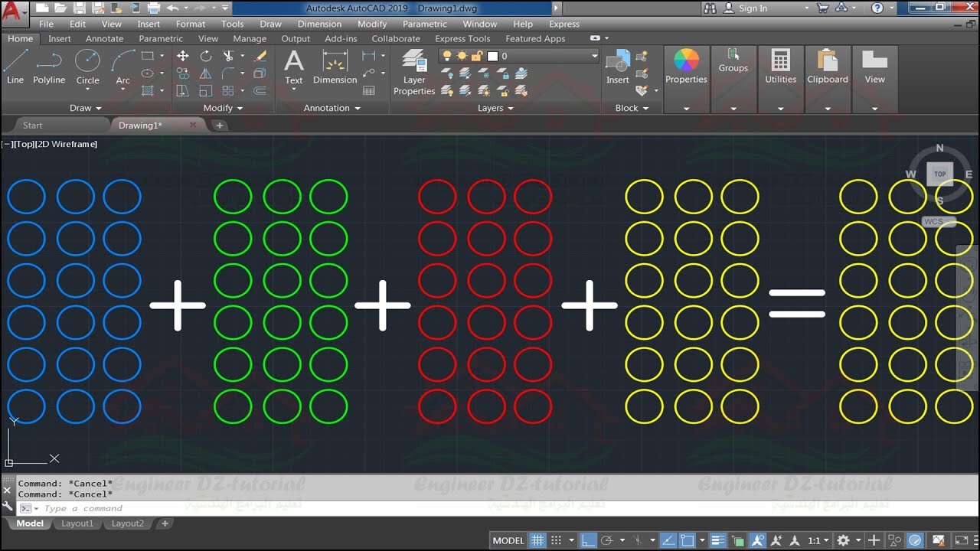Viewport: 980px width, 551px height.
Task: Expand the Modify panel
Action: pos(223,108)
